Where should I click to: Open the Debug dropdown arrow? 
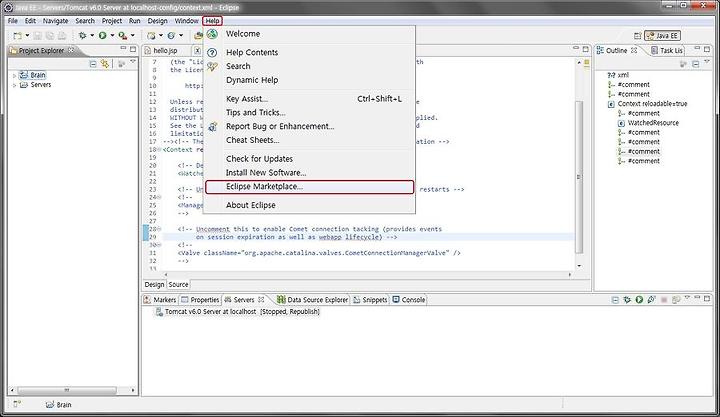pyautogui.click(x=92, y=35)
